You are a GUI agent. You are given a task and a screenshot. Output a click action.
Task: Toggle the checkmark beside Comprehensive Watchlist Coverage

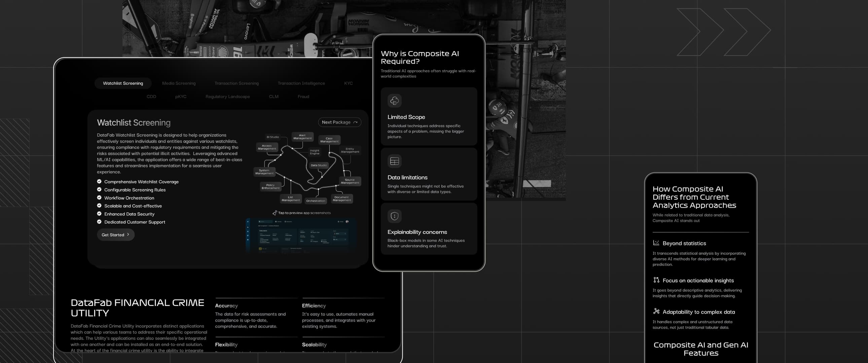coord(99,182)
